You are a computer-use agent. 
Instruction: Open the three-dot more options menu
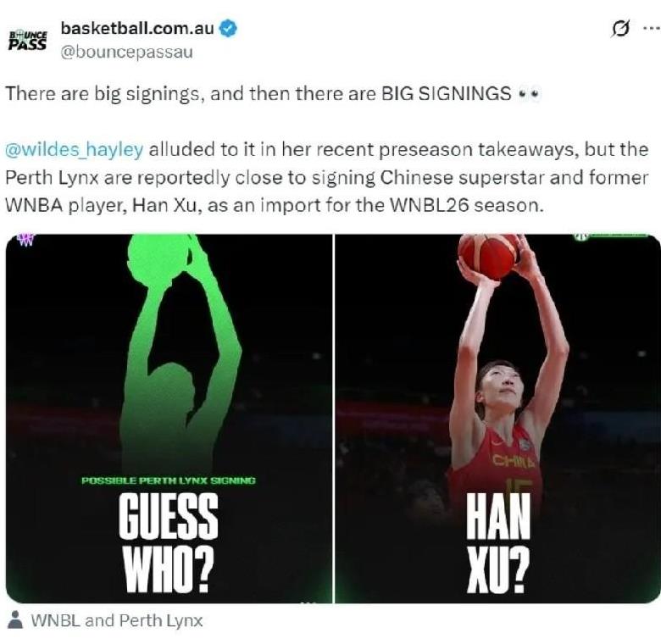click(651, 29)
